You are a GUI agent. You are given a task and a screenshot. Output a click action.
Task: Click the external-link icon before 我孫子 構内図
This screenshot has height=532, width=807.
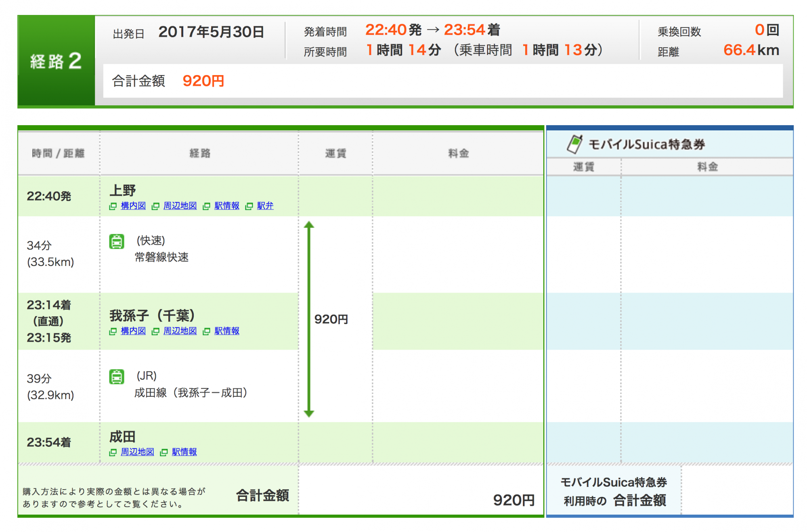113,331
